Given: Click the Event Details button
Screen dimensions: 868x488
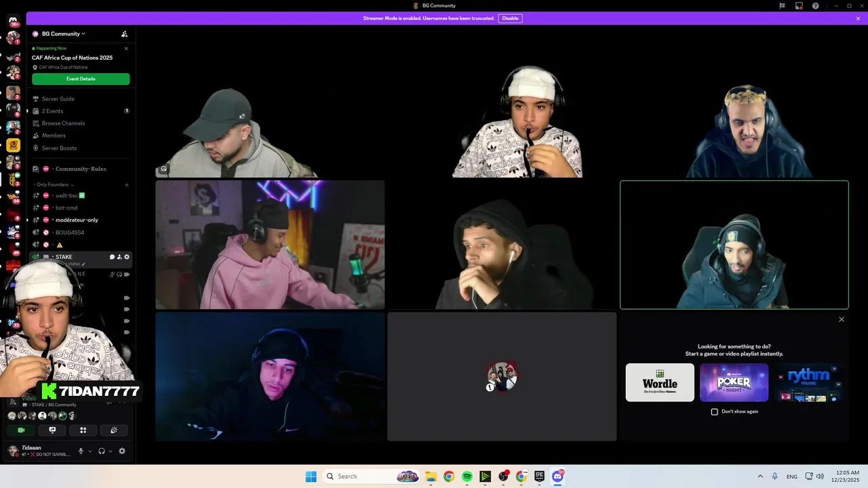Looking at the screenshot, I should (81, 79).
